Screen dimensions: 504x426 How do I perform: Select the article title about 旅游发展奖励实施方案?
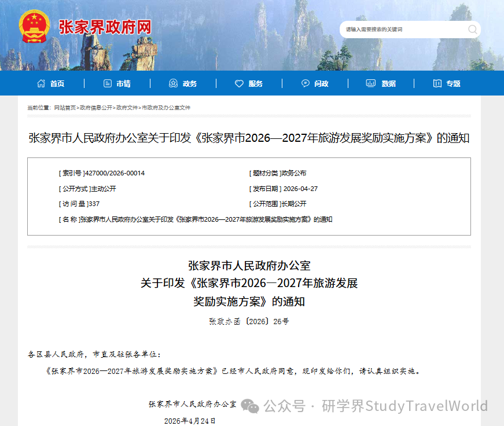(252, 138)
